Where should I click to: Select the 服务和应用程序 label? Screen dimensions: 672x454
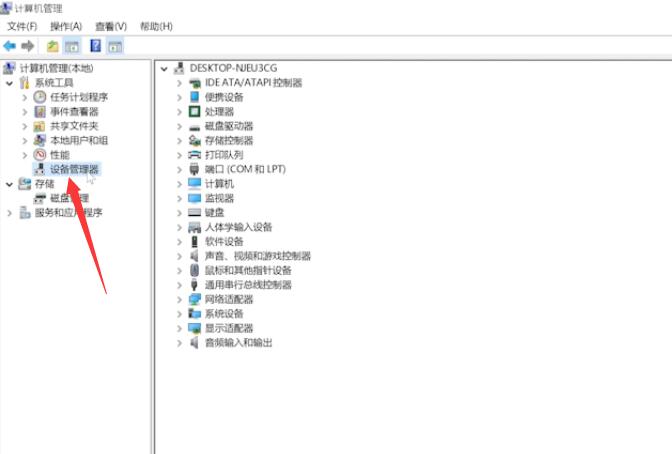click(x=69, y=213)
